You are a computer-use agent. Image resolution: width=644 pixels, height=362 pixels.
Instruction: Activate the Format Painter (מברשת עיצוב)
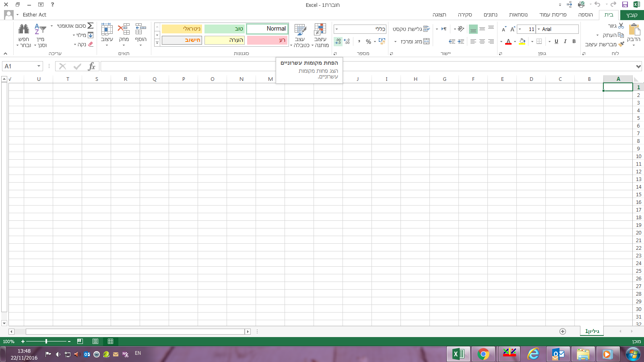pos(605,44)
